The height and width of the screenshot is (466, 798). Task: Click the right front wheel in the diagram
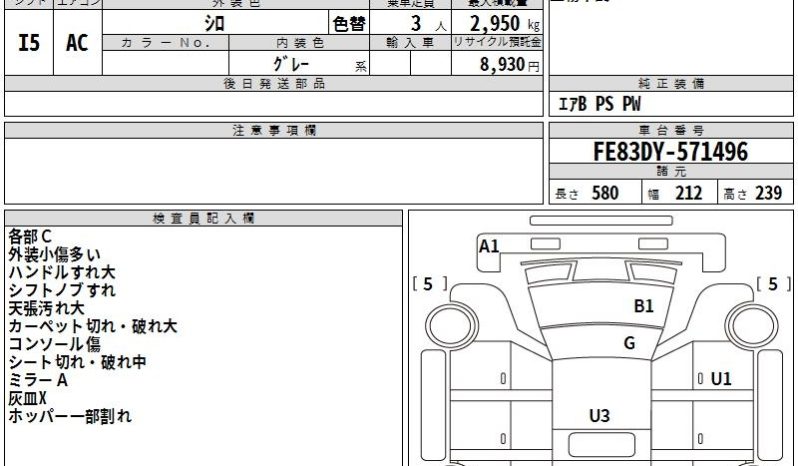[x=750, y=325]
